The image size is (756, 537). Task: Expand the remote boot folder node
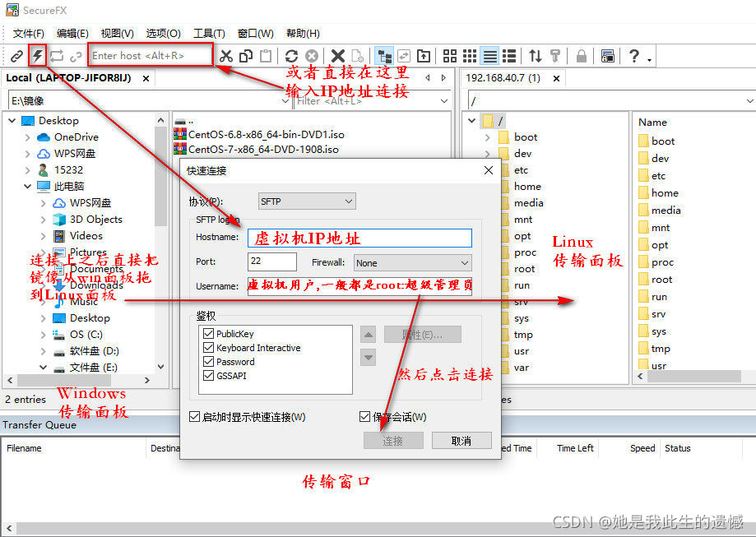488,137
